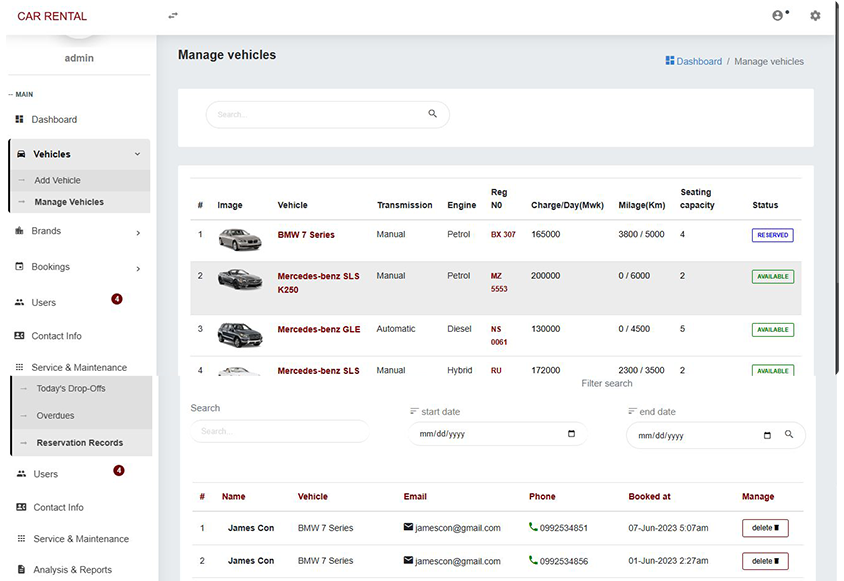Click the Phone column header
Screen dimensions: 844x581
542,496
